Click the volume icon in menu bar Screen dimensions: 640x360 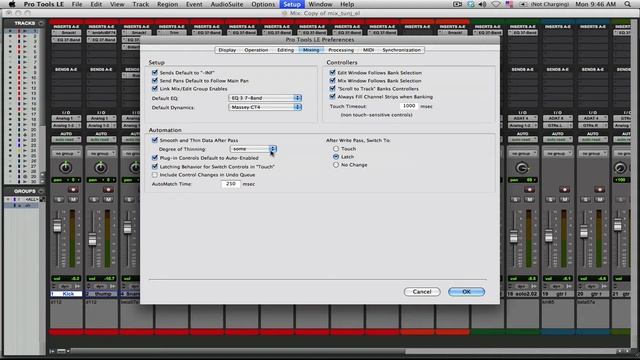pyautogui.click(x=482, y=4)
